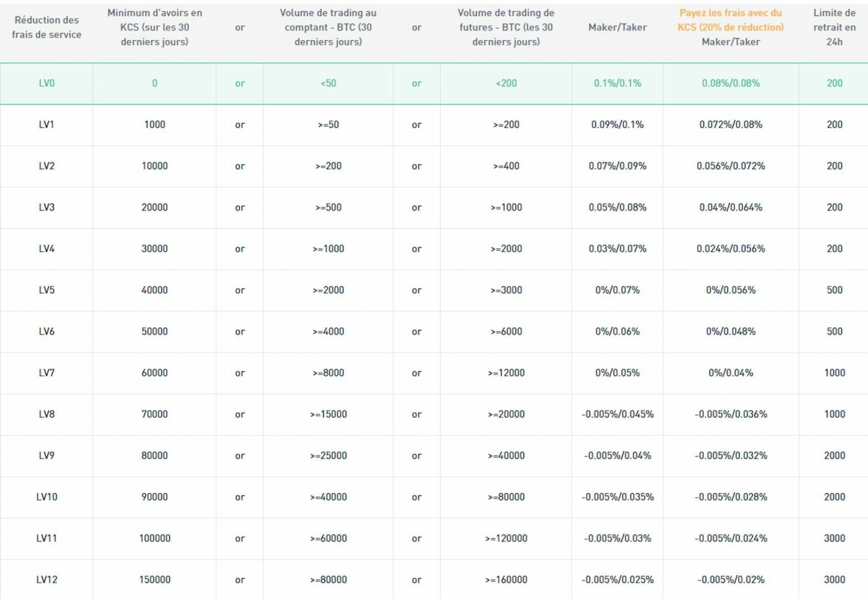
Task: Click the KCS fee cell '0.024%/0.056%'
Action: click(x=730, y=248)
